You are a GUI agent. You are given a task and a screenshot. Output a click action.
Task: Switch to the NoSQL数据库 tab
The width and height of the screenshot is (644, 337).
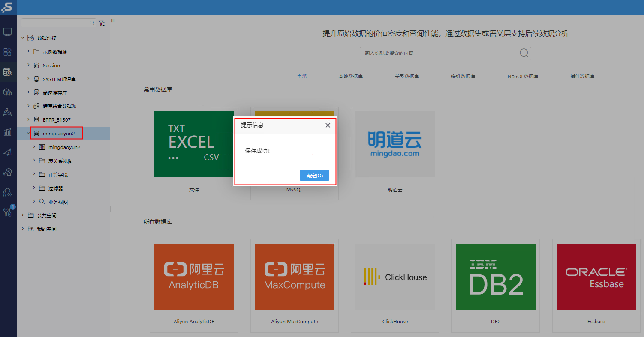pos(523,76)
